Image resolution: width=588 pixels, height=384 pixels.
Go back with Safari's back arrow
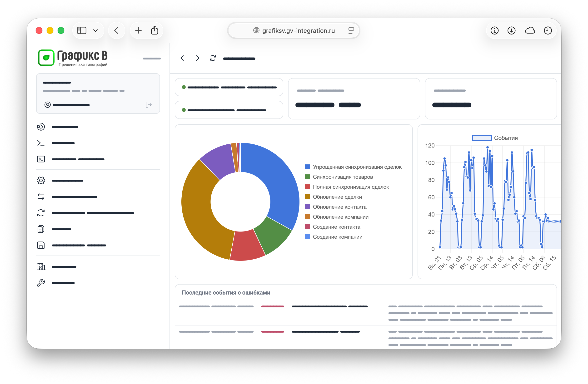coord(116,30)
